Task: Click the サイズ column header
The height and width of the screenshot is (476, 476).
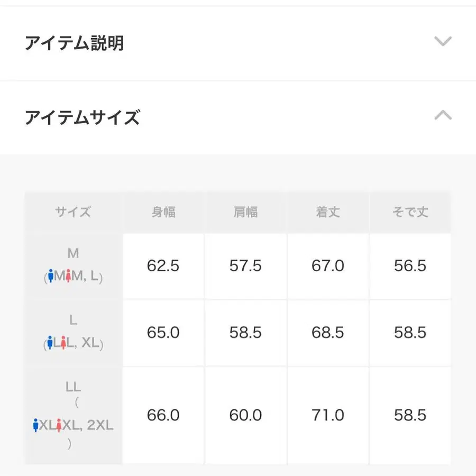Action: pos(73,212)
